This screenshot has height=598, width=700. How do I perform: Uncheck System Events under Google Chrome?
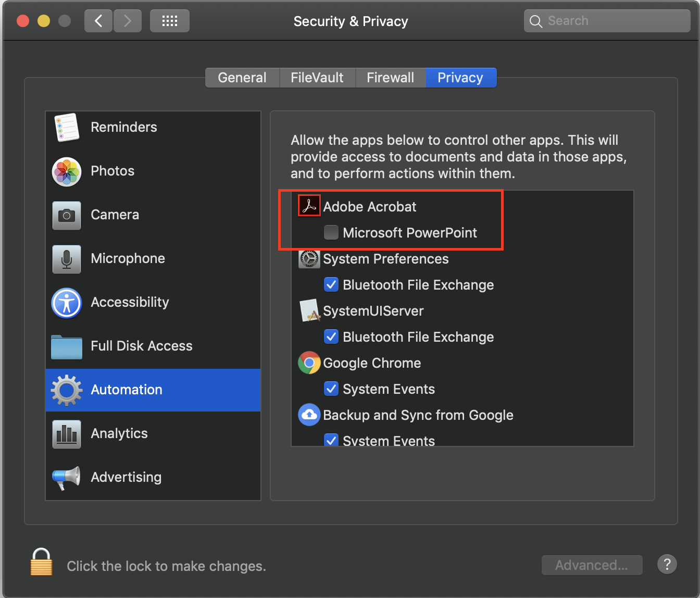331,389
